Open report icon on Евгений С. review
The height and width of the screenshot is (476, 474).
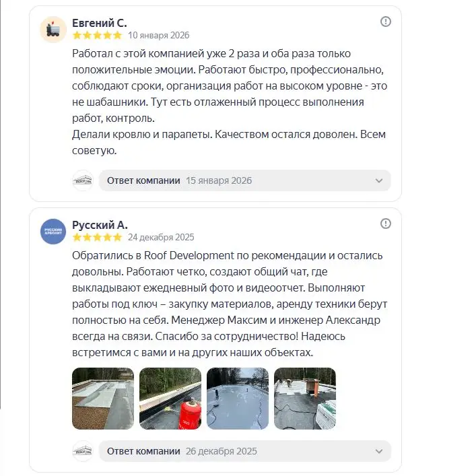pyautogui.click(x=386, y=22)
